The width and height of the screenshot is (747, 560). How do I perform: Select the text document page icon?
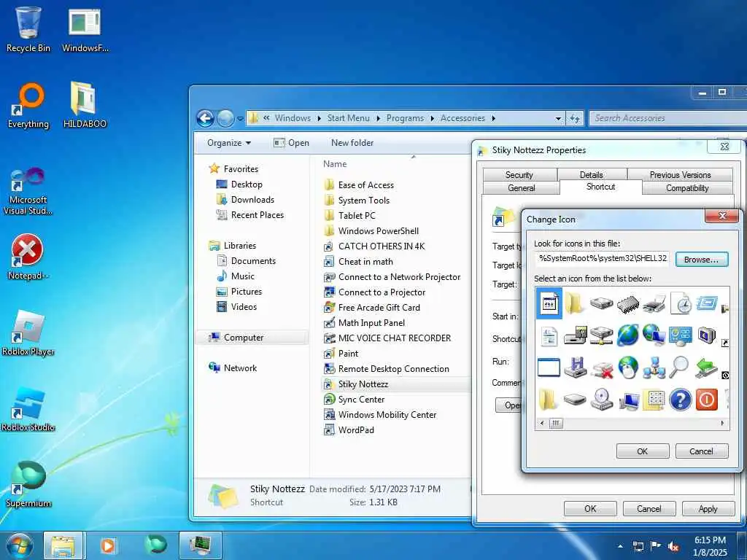549,335
